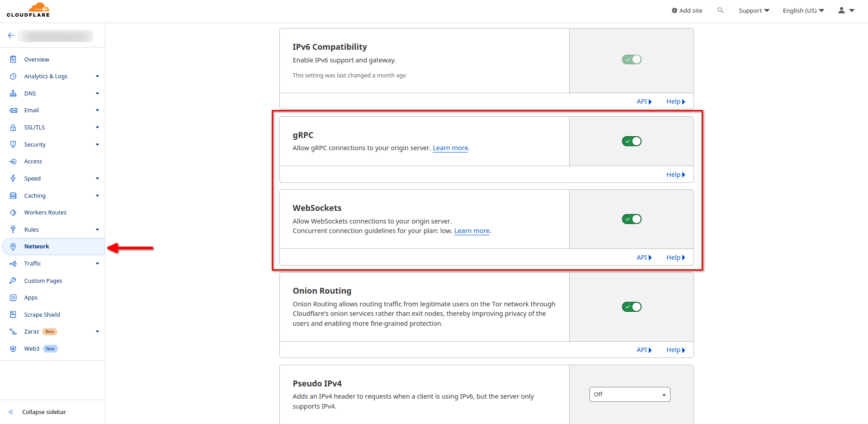Click the Email envelope icon
This screenshot has height=424, width=868.
pos(13,110)
